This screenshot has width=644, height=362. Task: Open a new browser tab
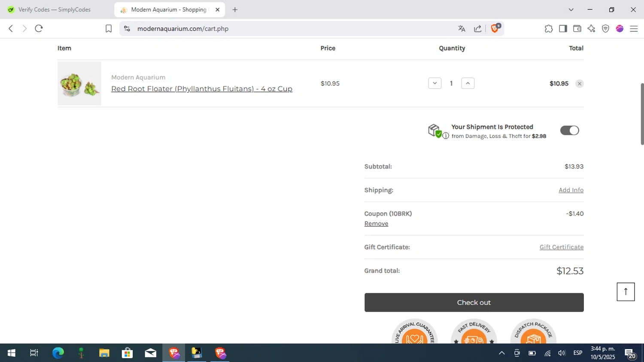tap(235, 9)
